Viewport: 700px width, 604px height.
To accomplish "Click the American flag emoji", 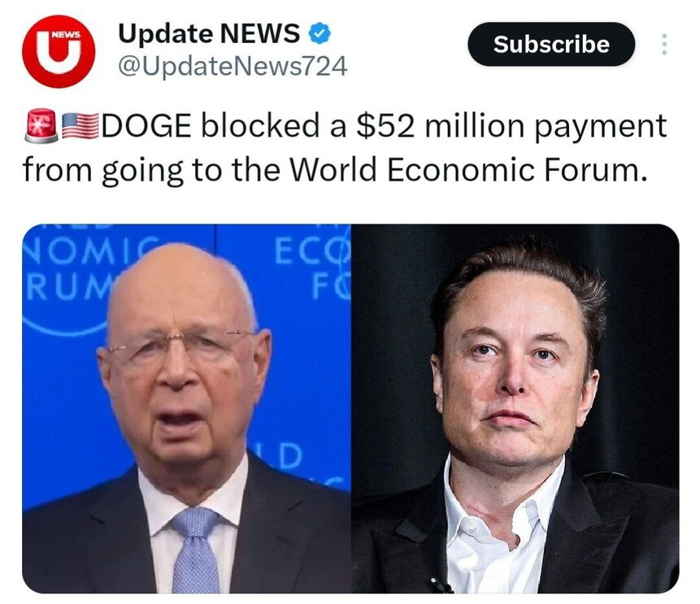I will pos(80,126).
